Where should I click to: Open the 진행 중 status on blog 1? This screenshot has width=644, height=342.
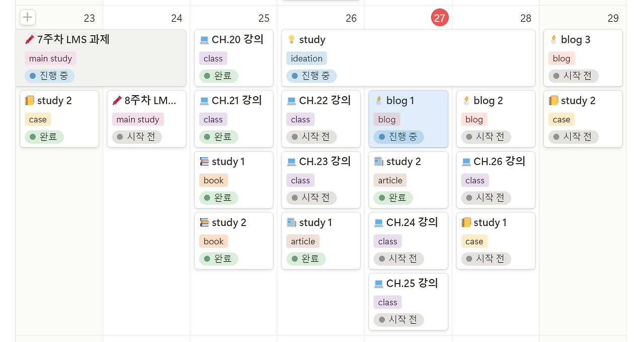click(399, 136)
